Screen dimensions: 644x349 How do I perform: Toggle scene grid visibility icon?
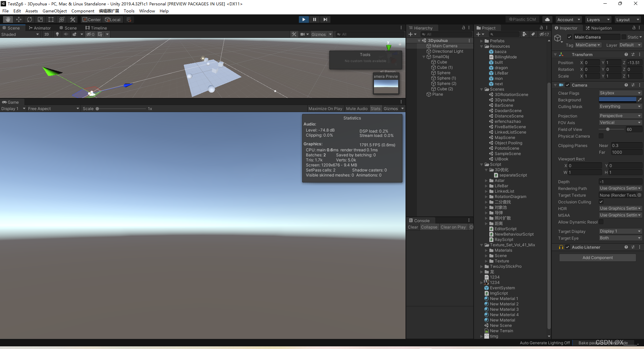(100, 34)
